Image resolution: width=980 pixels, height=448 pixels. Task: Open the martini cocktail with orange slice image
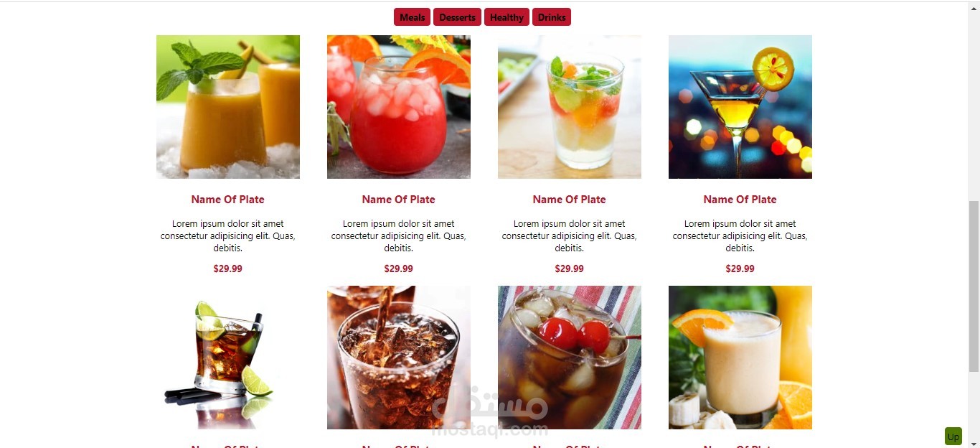pos(740,107)
